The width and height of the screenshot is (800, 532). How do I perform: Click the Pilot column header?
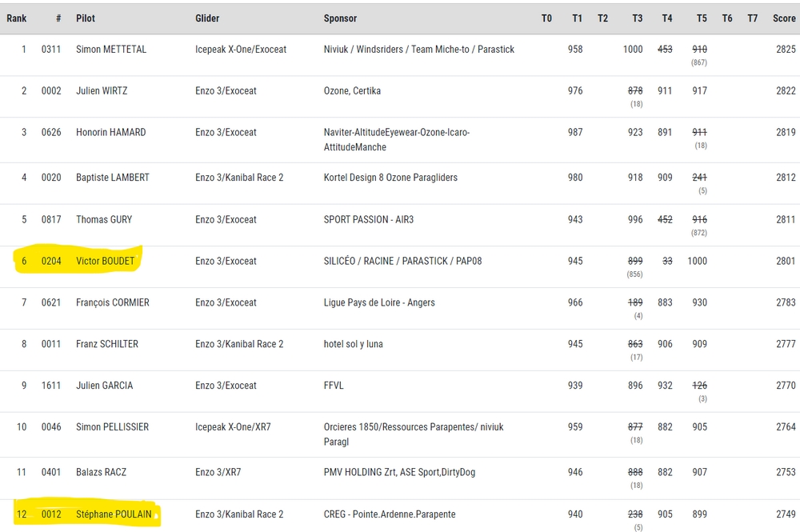(85, 18)
